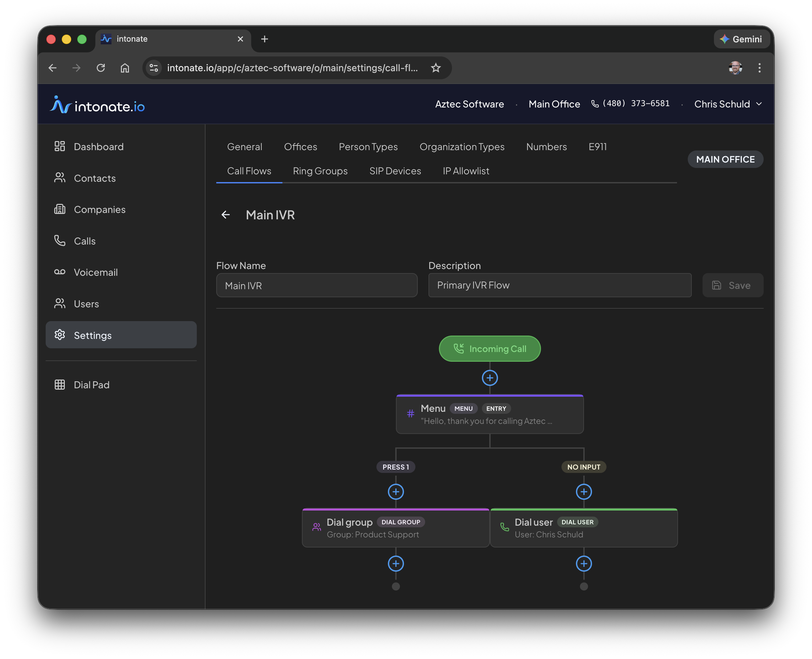Open the Chrome three-dot menu
Image resolution: width=812 pixels, height=659 pixels.
759,68
